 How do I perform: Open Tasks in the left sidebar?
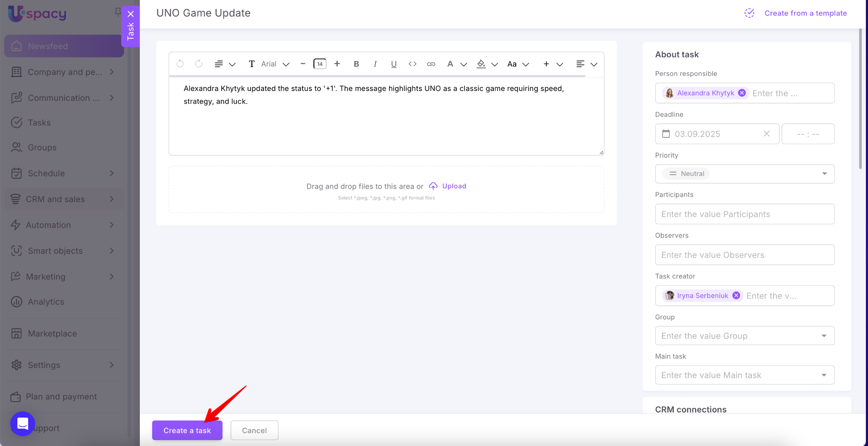(x=39, y=123)
